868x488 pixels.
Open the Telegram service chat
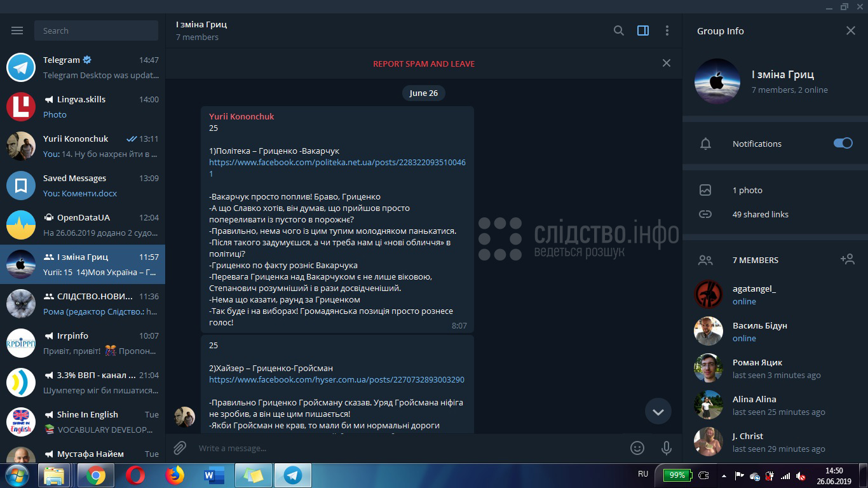(x=83, y=67)
